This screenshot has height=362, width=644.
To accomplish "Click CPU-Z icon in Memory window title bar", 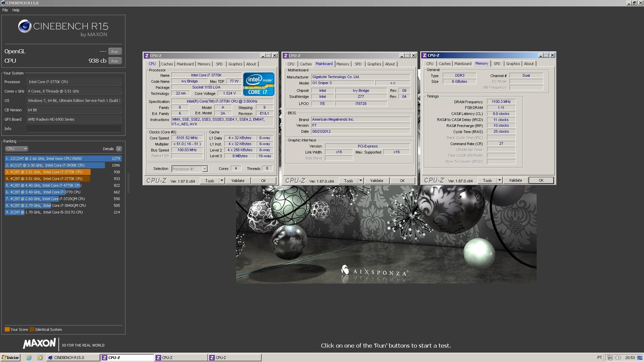I will pyautogui.click(x=424, y=55).
